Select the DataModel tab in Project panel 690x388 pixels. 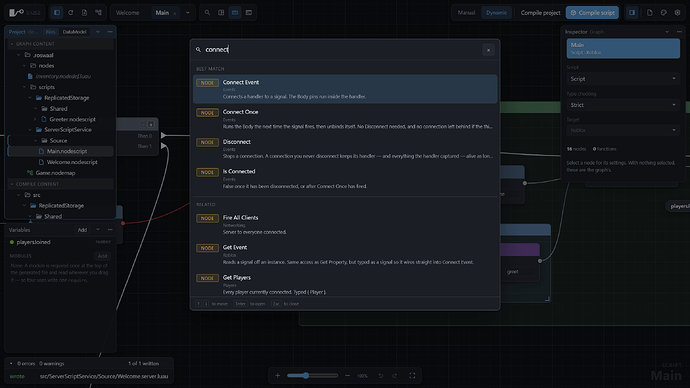(74, 32)
